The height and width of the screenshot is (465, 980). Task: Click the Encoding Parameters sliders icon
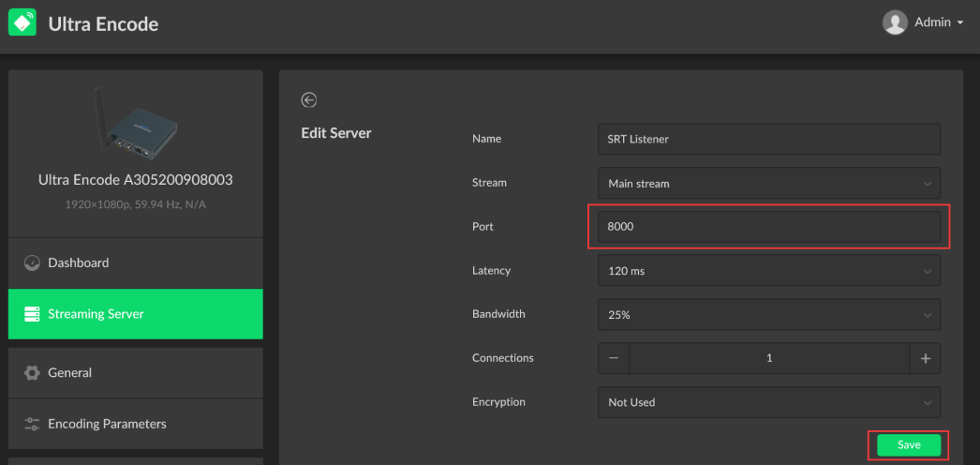(x=32, y=425)
